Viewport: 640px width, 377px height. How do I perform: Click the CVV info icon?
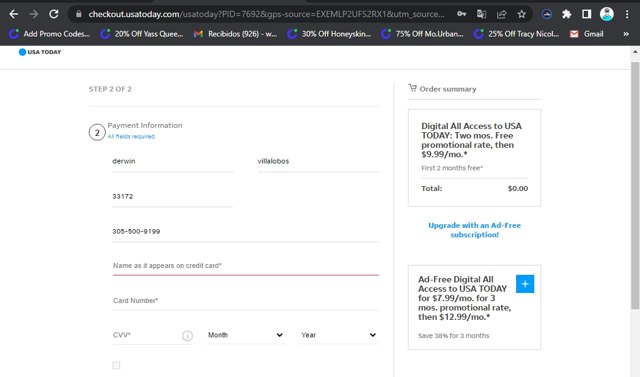point(187,336)
